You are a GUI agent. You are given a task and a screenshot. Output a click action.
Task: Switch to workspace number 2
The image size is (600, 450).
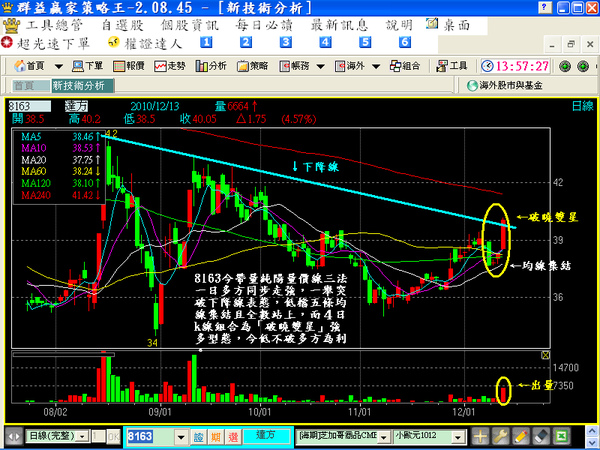[x=246, y=42]
